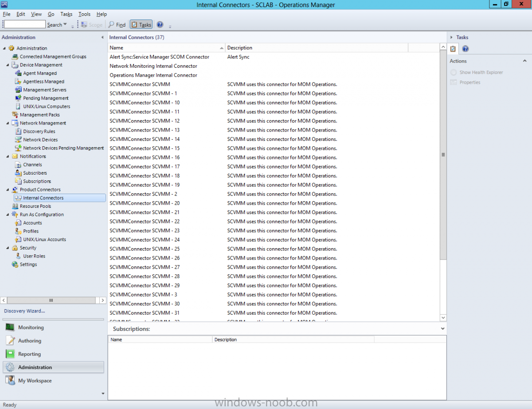532x409 pixels.
Task: Open My Workspace
Action: tap(53, 381)
